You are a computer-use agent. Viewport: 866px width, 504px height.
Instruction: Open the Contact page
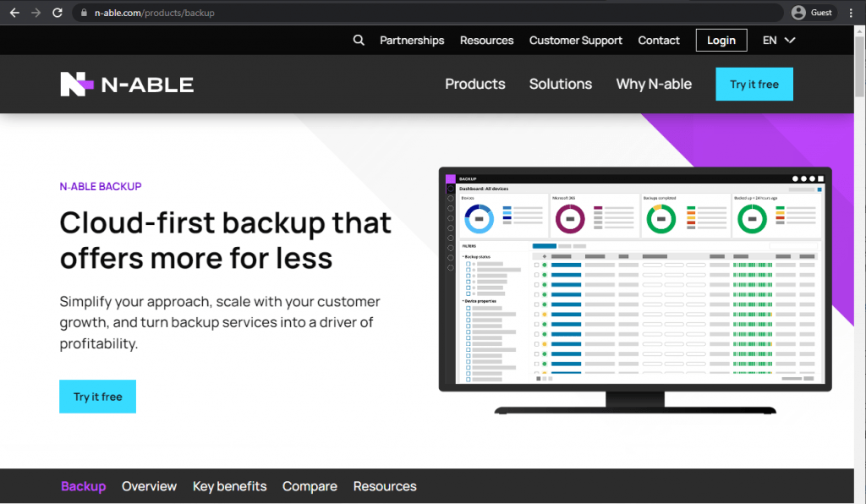(659, 41)
